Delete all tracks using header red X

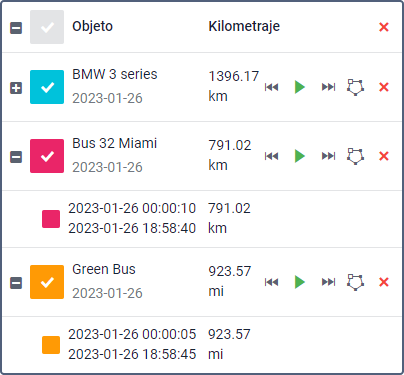point(384,27)
